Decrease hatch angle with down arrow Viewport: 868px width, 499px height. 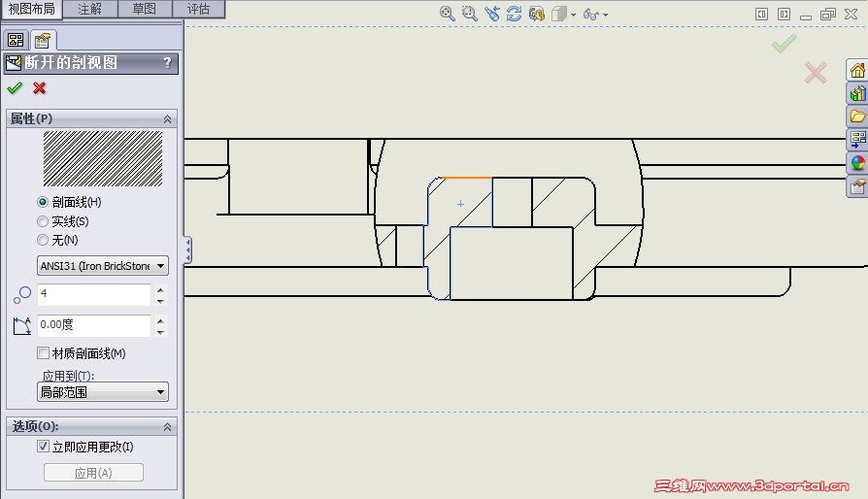tap(160, 332)
